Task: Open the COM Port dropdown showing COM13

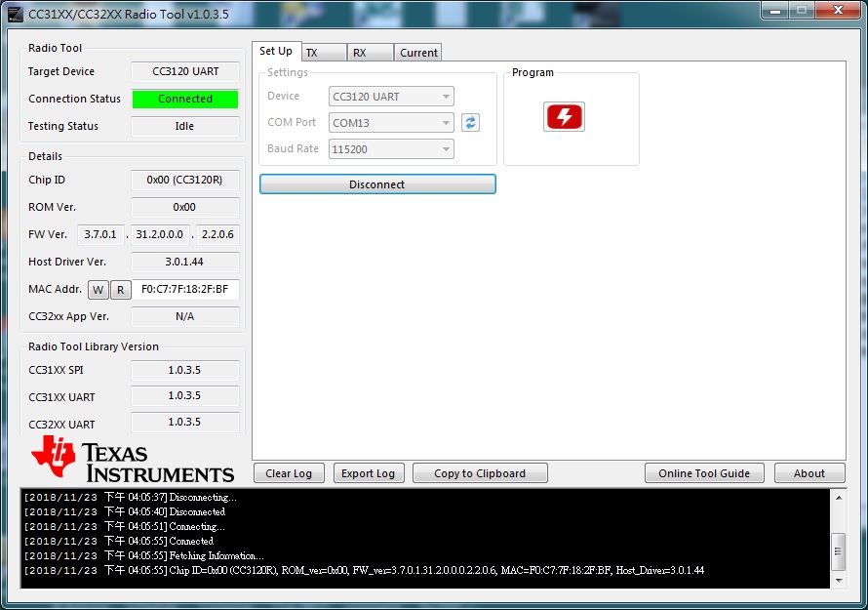Action: pyautogui.click(x=391, y=122)
